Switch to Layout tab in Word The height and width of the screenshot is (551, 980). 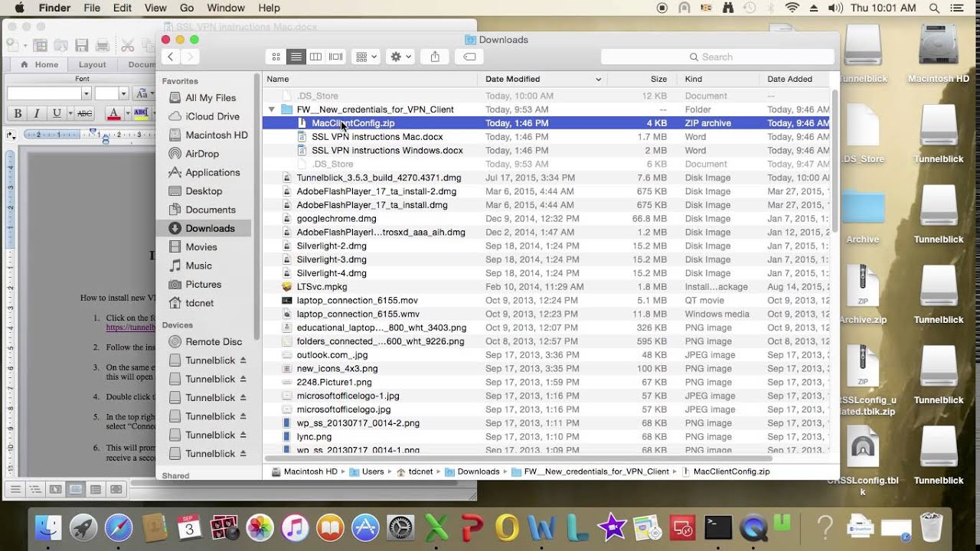pyautogui.click(x=92, y=65)
